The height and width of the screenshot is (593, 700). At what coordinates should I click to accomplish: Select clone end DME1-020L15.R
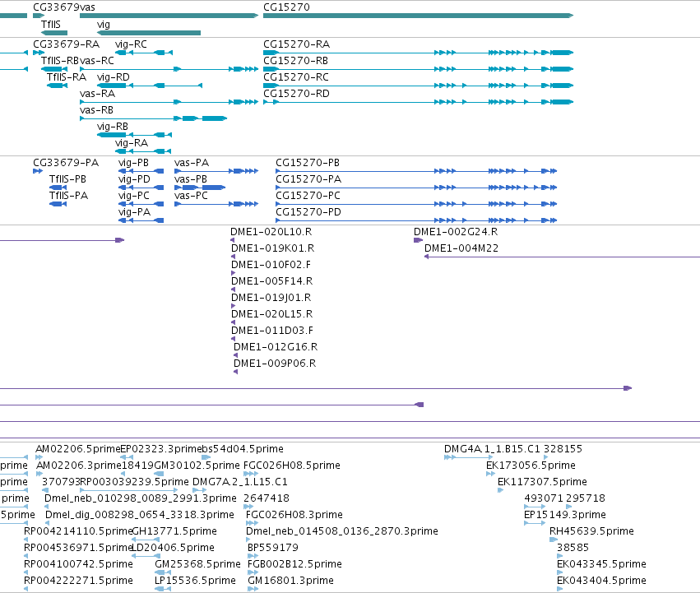(x=271, y=314)
